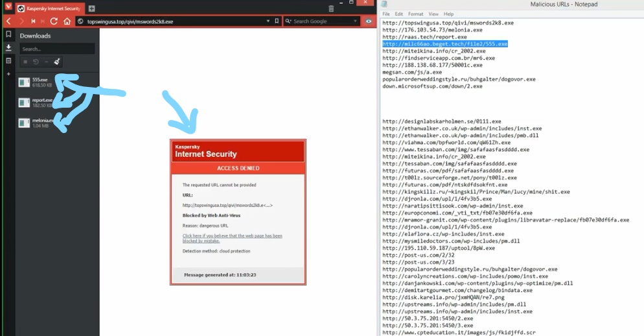Clear finished downloads with broom icon
This screenshot has width=644, height=336.
pos(56,62)
